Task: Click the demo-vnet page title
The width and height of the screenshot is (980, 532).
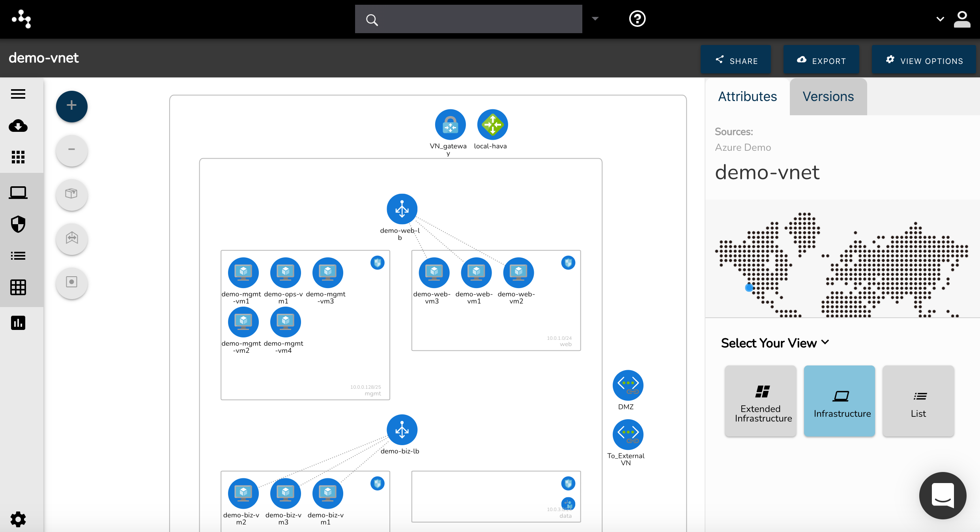Action: tap(44, 58)
